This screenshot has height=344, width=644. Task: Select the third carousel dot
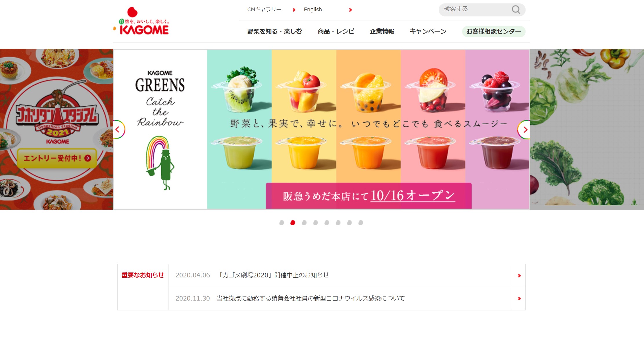click(x=304, y=223)
